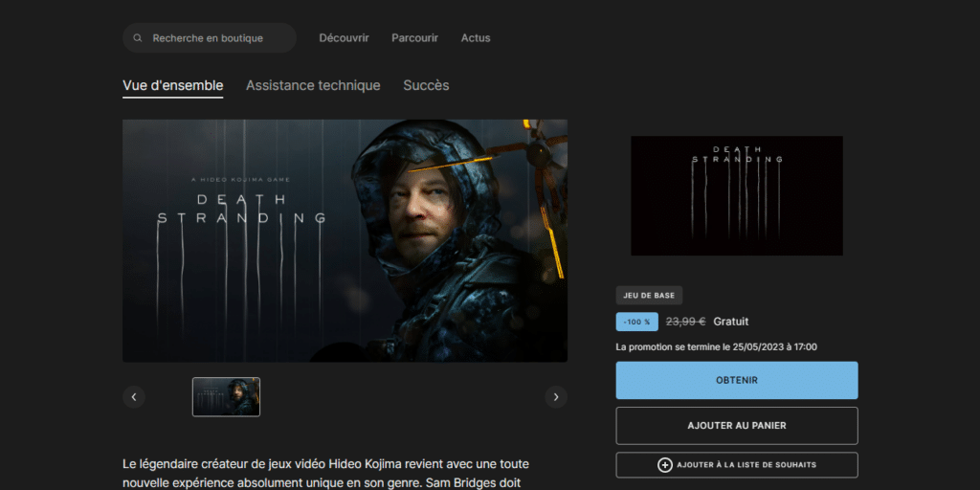Select the Death Stranding carousel thumbnail
This screenshot has height=490, width=980.
click(226, 397)
